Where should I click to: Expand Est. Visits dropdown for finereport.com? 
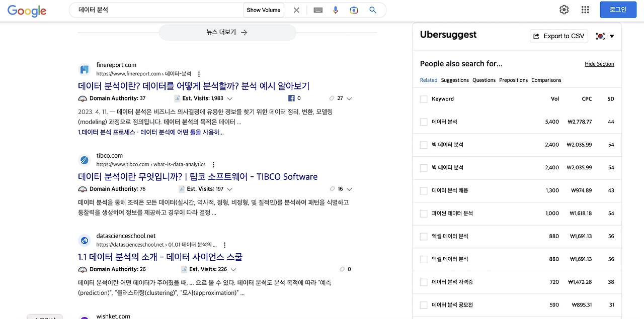[x=229, y=98]
